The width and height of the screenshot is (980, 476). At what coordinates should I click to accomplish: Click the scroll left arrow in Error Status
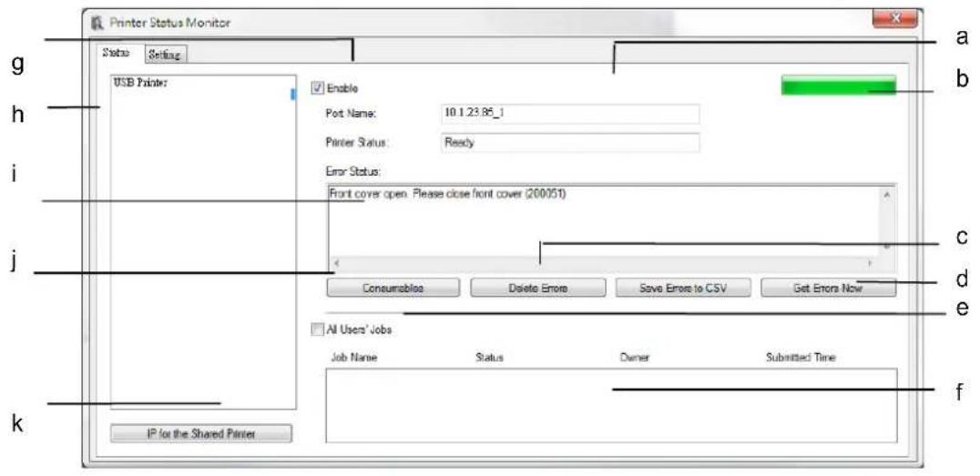tap(336, 263)
